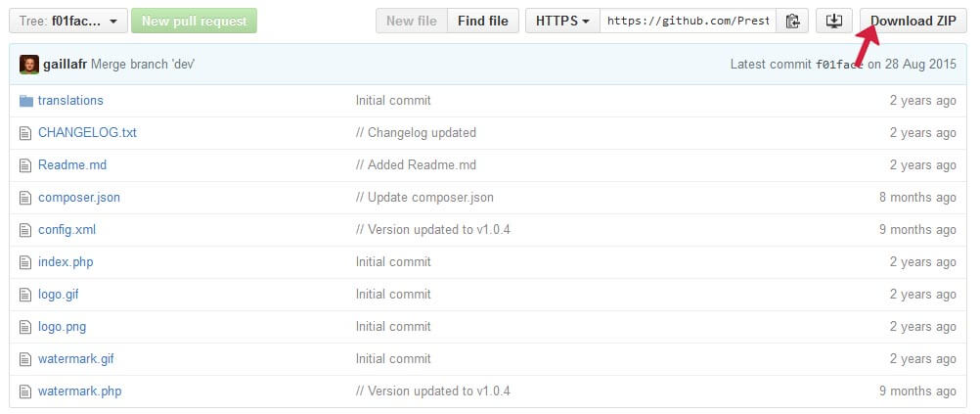Viewport: 980px width, 414px height.
Task: Open the composer.json file link
Action: [x=79, y=198]
